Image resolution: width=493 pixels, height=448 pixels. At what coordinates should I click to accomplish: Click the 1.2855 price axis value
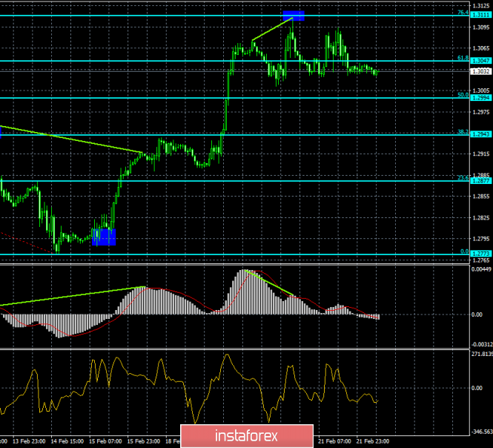point(481,197)
